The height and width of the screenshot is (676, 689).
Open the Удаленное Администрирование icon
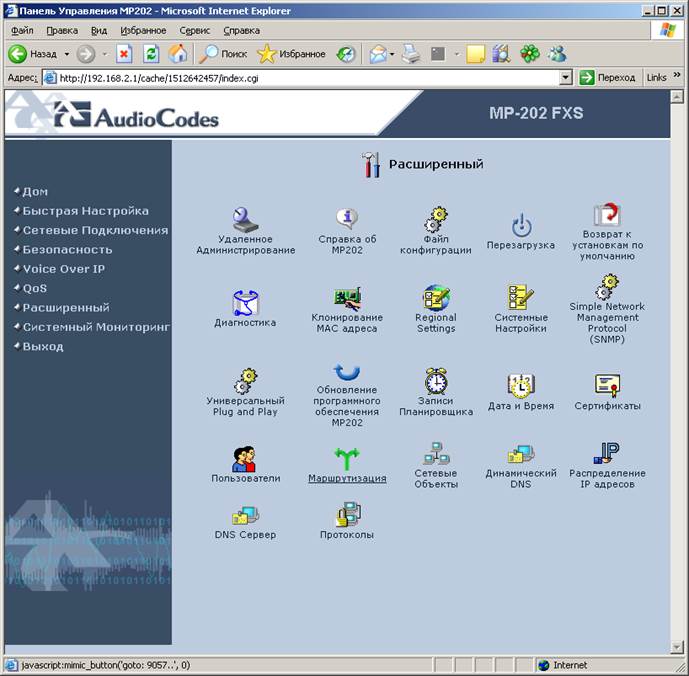[x=245, y=219]
